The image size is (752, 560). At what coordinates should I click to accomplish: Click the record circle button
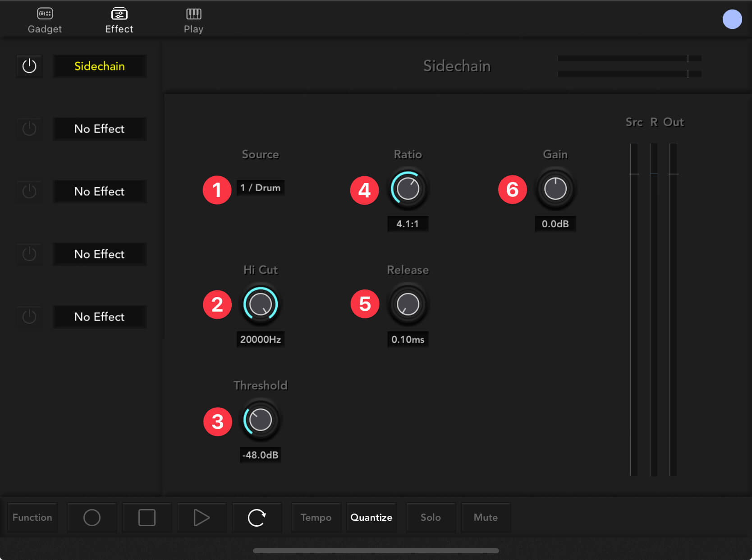tap(92, 518)
